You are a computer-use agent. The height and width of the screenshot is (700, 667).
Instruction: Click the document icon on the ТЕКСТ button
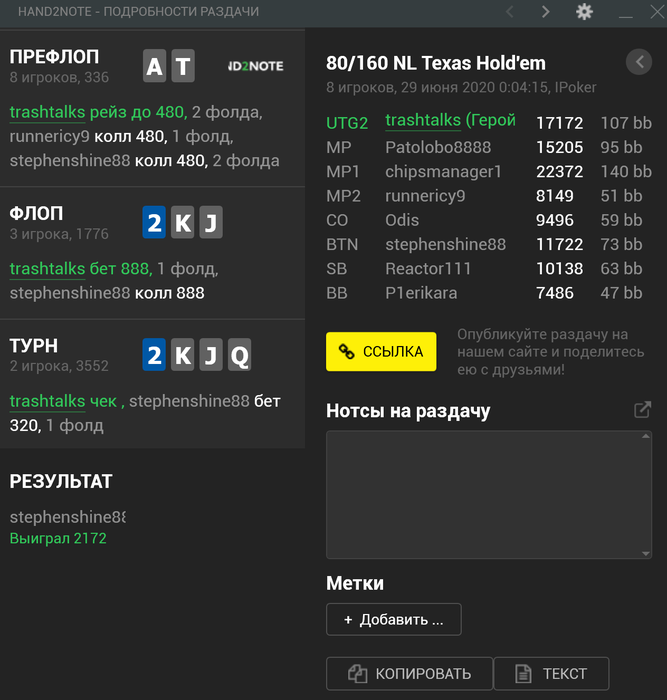[523, 674]
